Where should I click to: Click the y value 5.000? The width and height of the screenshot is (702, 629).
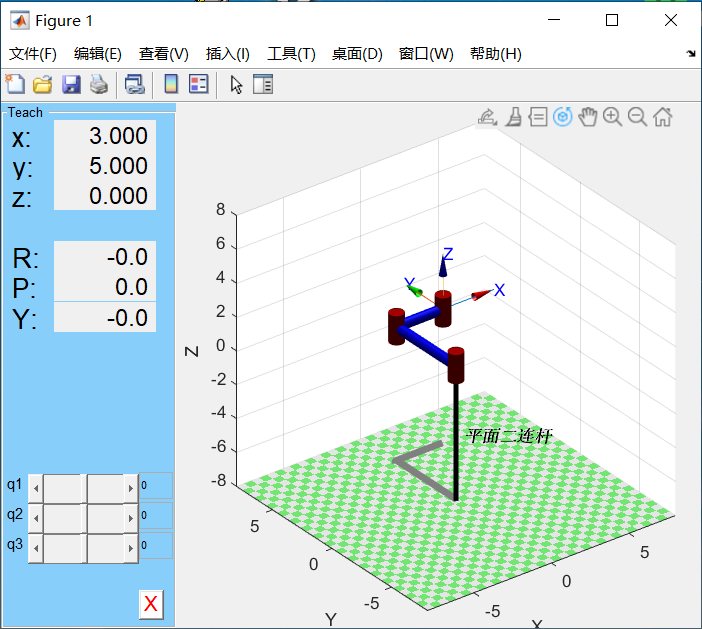[105, 166]
